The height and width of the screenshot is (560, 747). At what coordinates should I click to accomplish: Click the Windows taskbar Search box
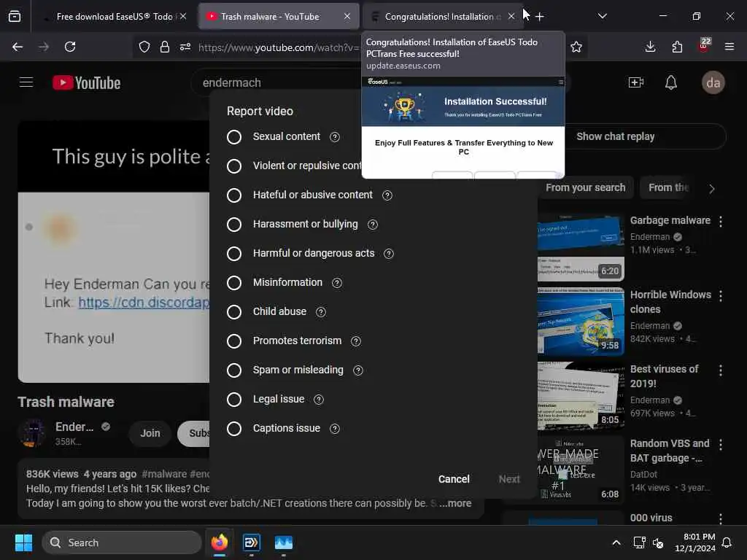[x=122, y=542]
